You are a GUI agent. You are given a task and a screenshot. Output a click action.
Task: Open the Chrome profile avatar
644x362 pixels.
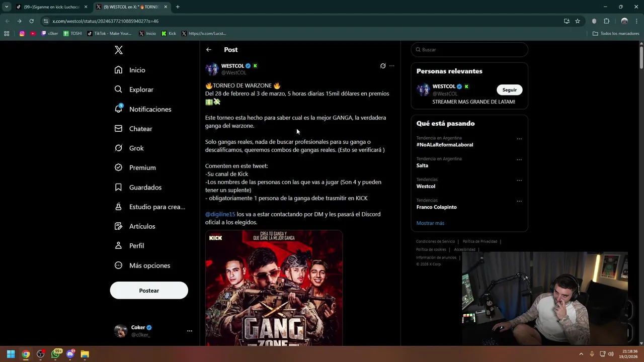[x=624, y=21]
